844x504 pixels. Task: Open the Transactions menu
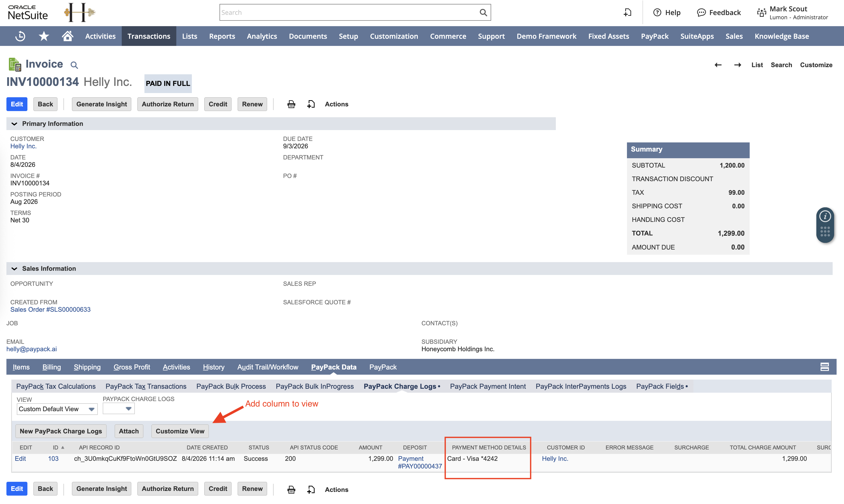(149, 36)
